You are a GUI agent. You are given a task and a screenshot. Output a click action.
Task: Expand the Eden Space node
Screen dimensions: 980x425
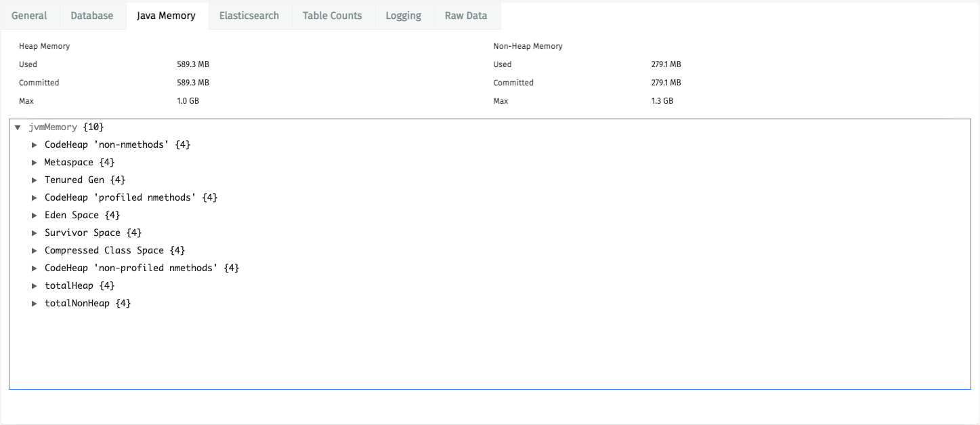[35, 215]
